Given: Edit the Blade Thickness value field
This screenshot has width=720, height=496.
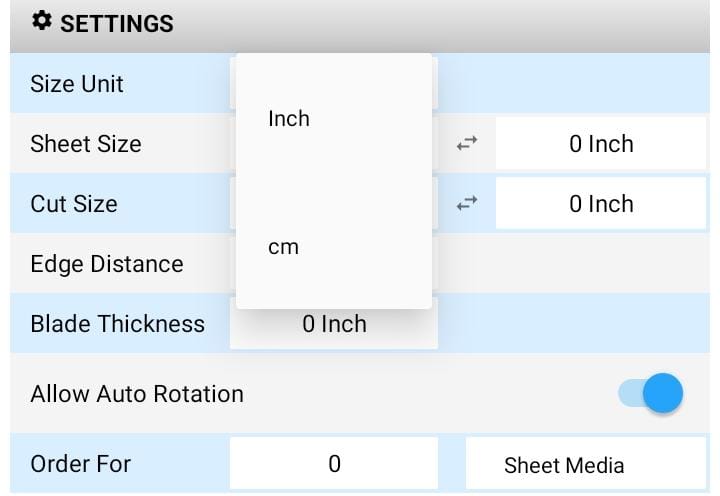Looking at the screenshot, I should (334, 324).
